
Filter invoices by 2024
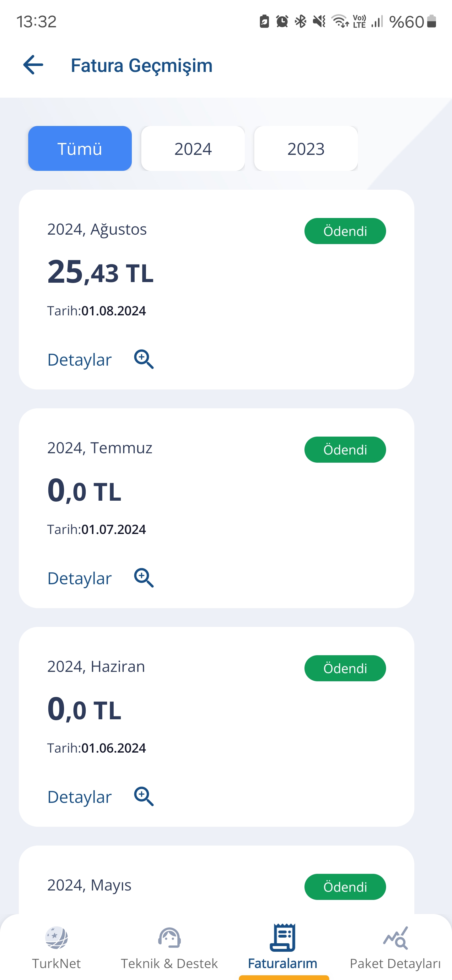(193, 148)
